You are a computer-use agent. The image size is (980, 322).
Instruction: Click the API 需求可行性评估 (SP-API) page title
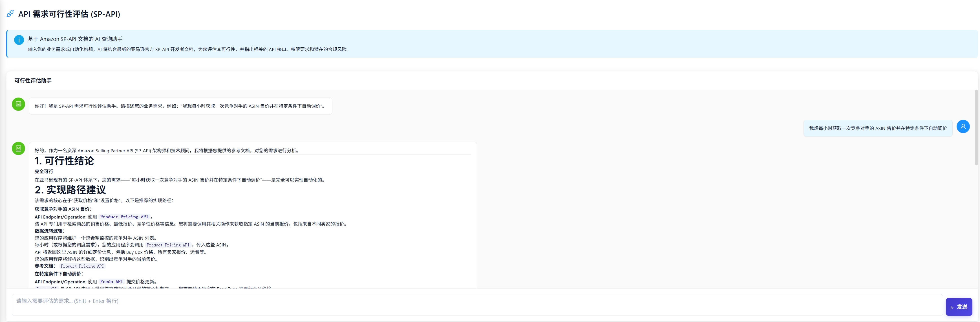[69, 14]
